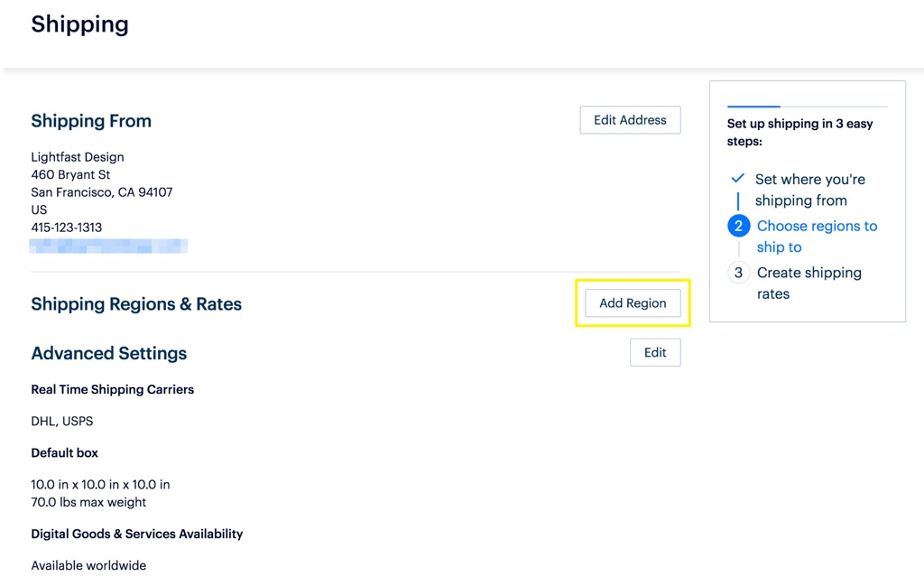
Task: Click the blurred email under phone number
Action: [108, 246]
